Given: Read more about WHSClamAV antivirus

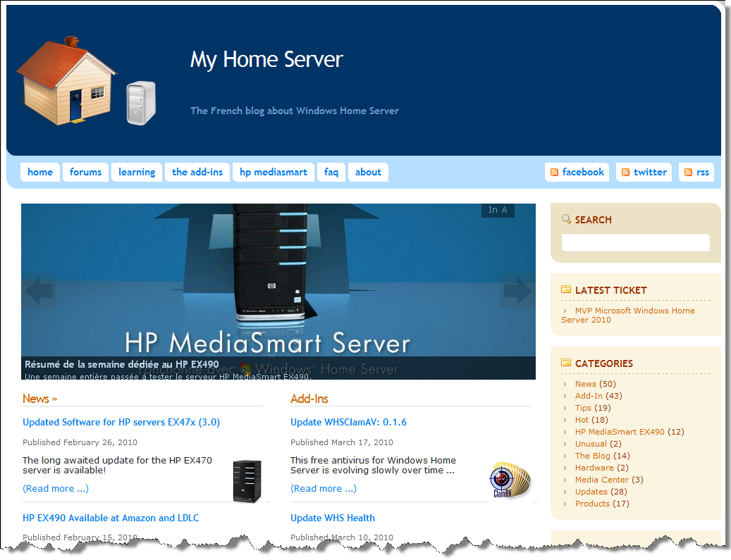Looking at the screenshot, I should (x=324, y=488).
